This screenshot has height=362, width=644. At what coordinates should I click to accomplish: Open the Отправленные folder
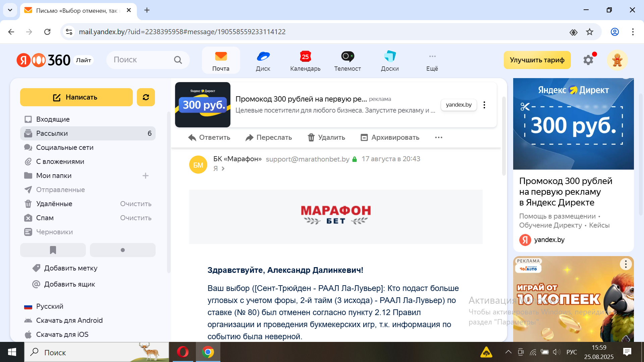pos(88,190)
